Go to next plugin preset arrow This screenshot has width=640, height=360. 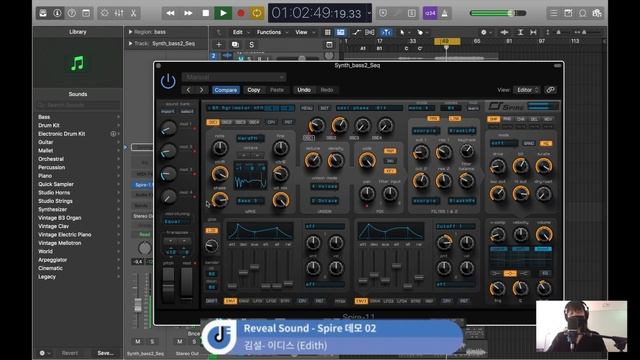[201, 90]
